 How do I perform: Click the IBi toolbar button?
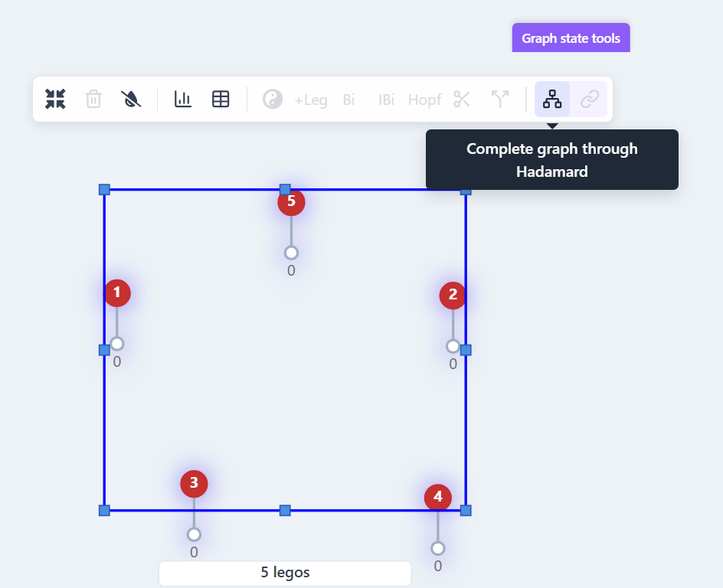(x=387, y=100)
